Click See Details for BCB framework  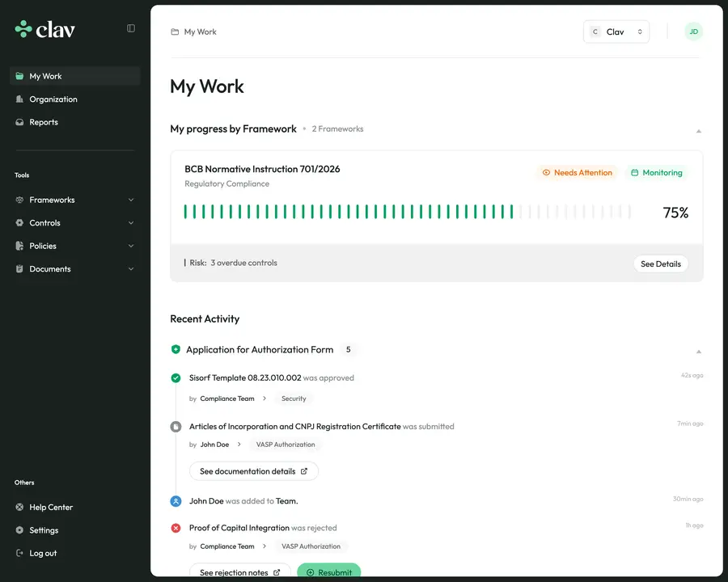pyautogui.click(x=660, y=264)
